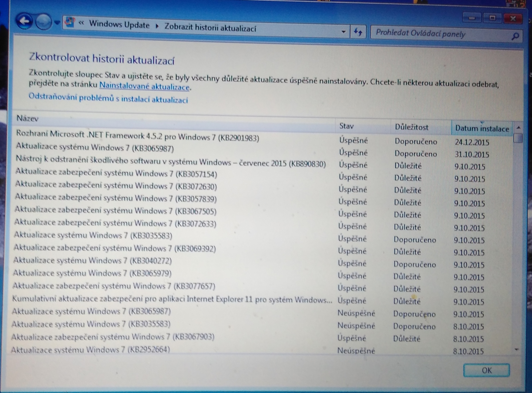Click the scrollbar up arrow of the list

coord(518,127)
